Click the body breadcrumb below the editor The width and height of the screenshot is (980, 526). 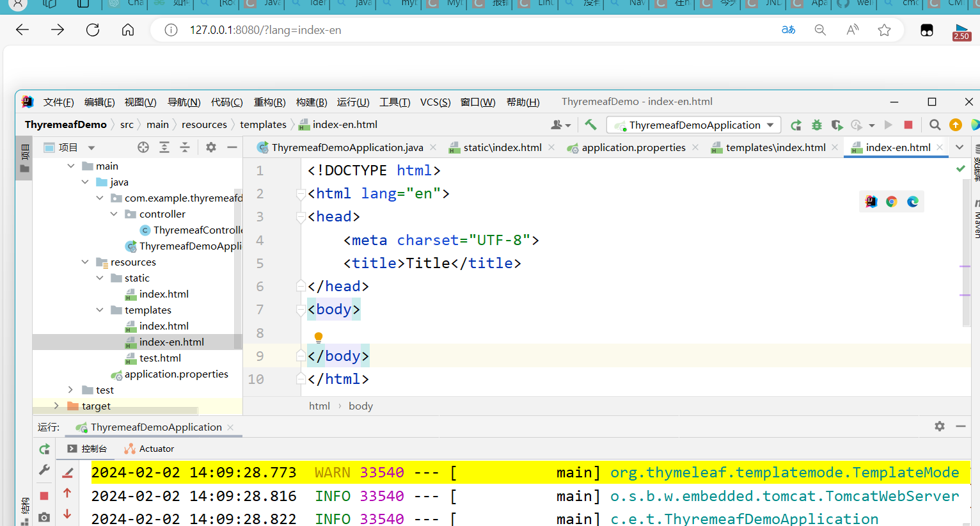[x=360, y=406]
